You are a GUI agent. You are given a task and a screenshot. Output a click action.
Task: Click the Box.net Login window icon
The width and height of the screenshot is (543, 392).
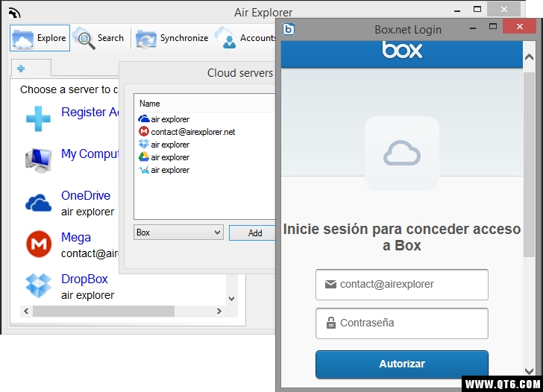point(289,29)
